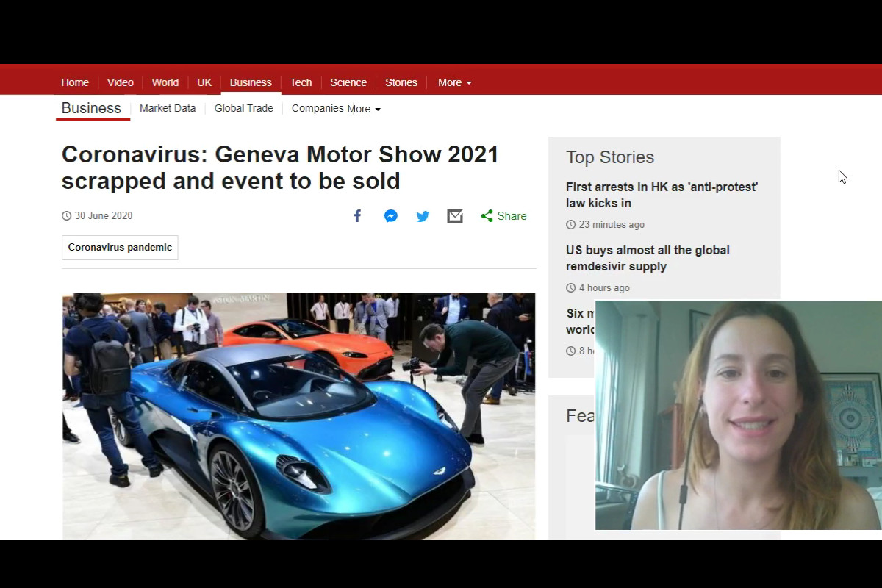882x588 pixels.
Task: Go to the Home tab
Action: 75,82
